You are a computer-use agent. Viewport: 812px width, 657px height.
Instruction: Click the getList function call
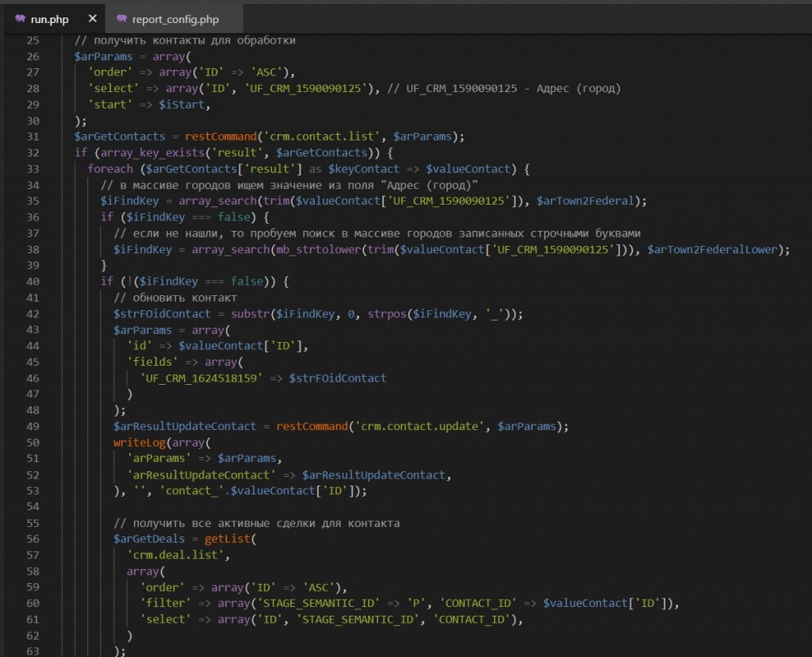click(x=228, y=539)
